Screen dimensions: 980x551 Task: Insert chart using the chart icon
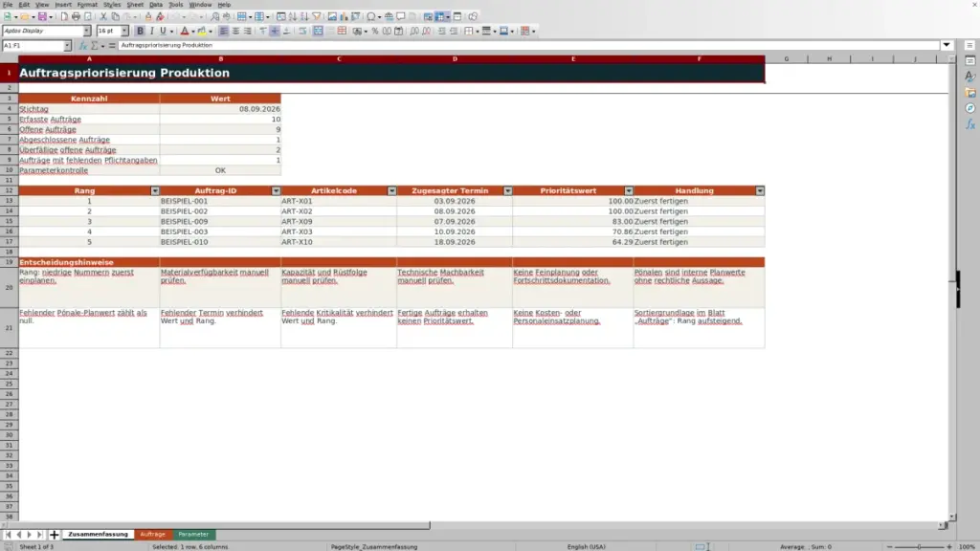coord(344,17)
